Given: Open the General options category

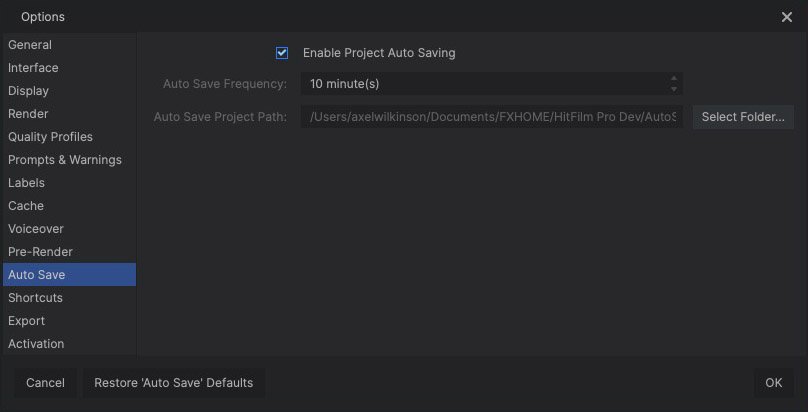Looking at the screenshot, I should [x=30, y=45].
